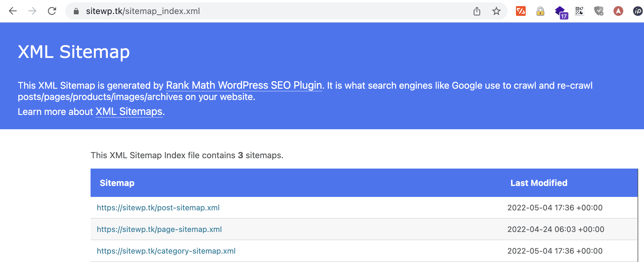The height and width of the screenshot is (278, 644).
Task: Open the iP address extension icon
Action: click(637, 11)
